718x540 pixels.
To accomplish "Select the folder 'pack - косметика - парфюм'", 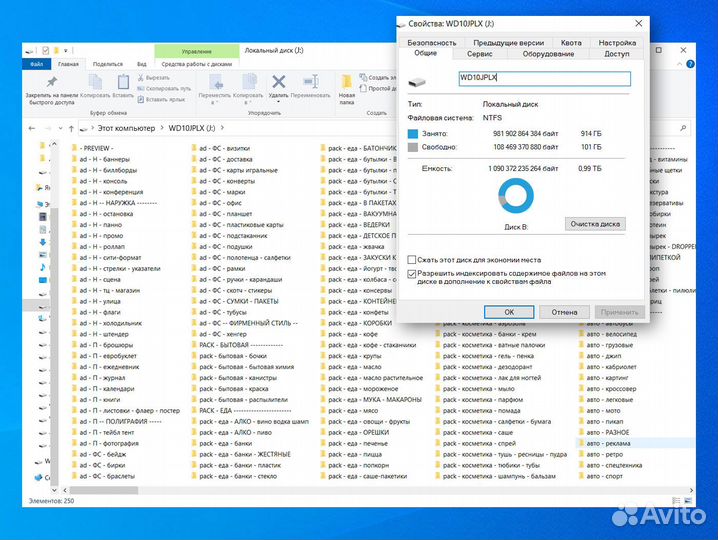I will 479,400.
